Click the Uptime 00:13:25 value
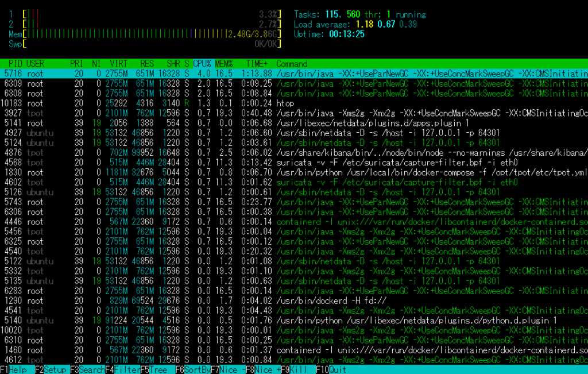588x374 pixels. pos(347,34)
